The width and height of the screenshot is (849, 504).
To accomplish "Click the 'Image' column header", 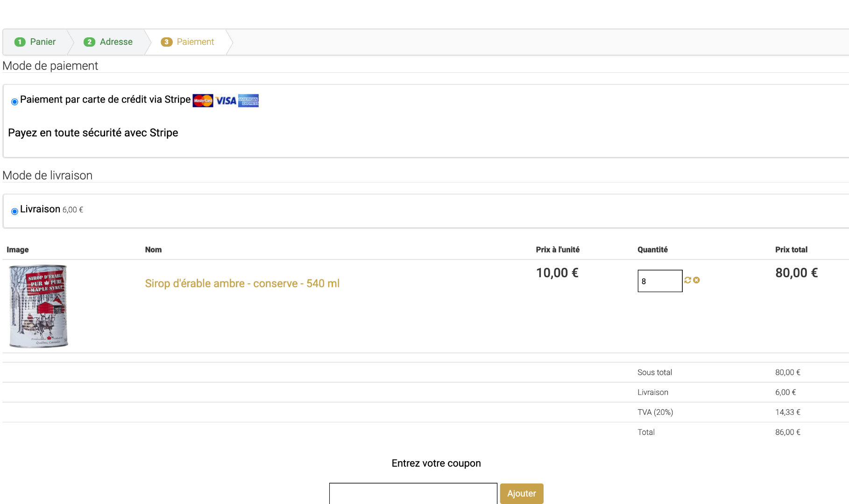I will tap(18, 250).
